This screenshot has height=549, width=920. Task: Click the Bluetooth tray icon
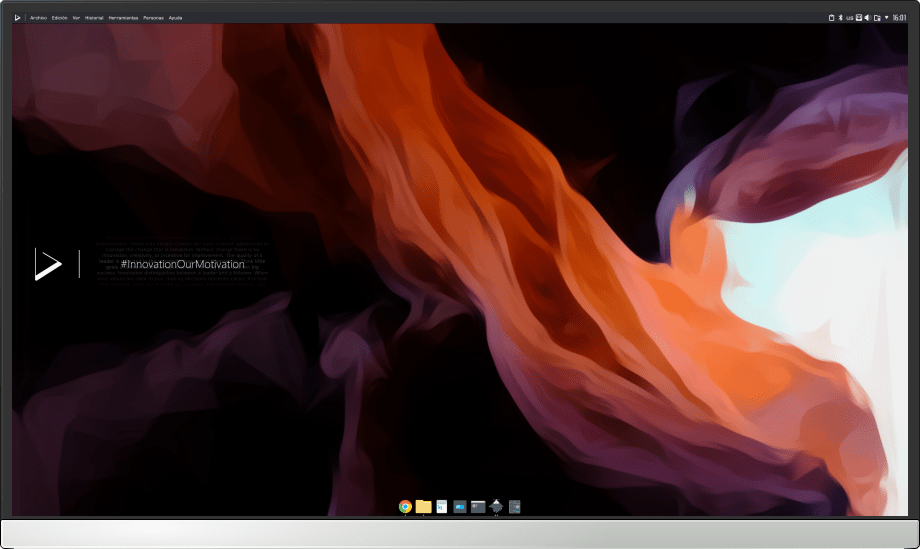[840, 18]
